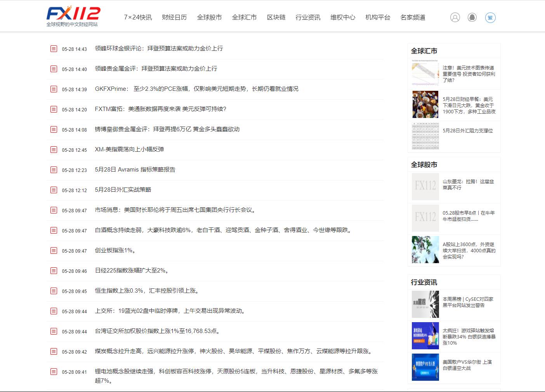Screen dimensions: 545x392
Task: Click the FX112 logo
Action: pos(73,16)
